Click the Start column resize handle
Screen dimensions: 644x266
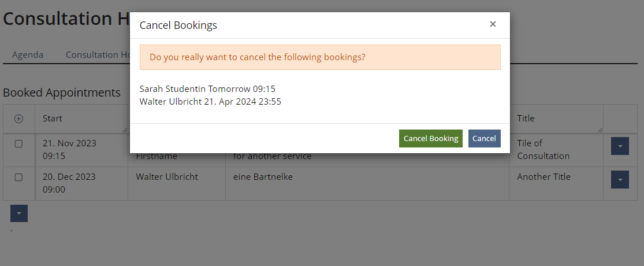click(125, 130)
